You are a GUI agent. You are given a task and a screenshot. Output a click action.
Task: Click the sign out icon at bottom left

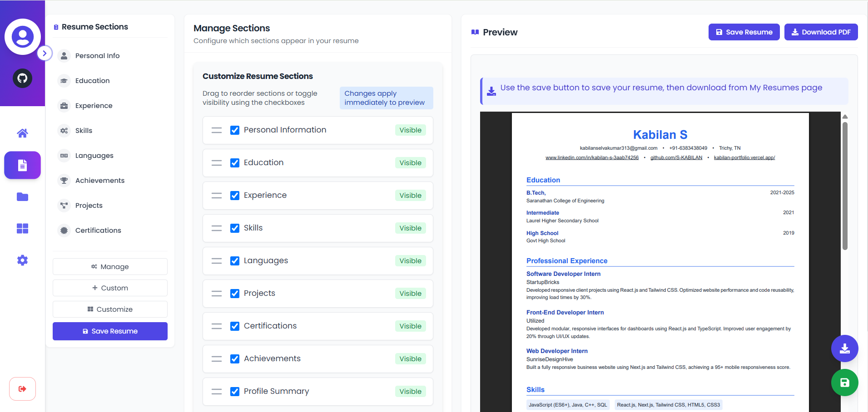(22, 388)
